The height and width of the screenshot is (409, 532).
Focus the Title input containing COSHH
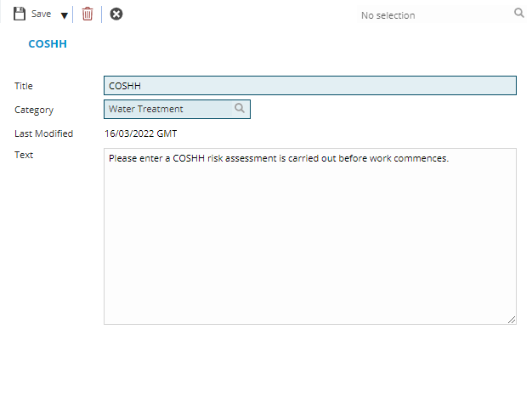tap(309, 86)
